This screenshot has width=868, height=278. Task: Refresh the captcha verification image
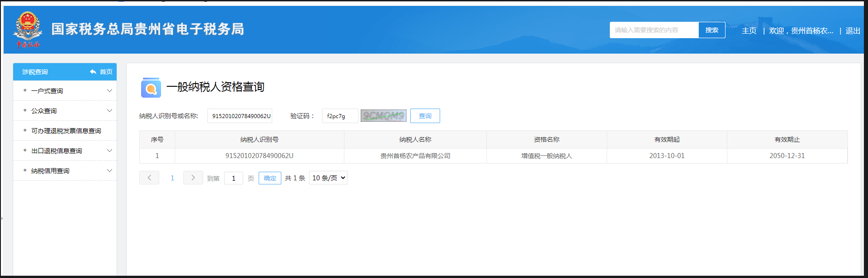click(x=383, y=116)
